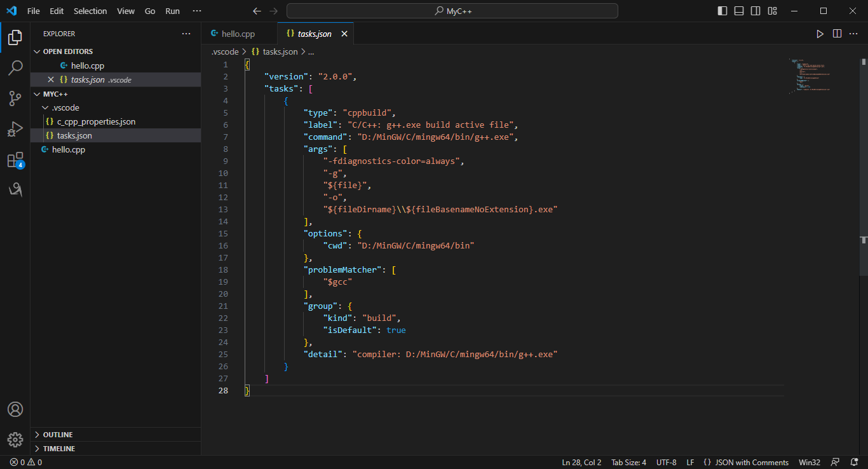Expand the Outline section
The width and height of the screenshot is (868, 469).
point(58,435)
